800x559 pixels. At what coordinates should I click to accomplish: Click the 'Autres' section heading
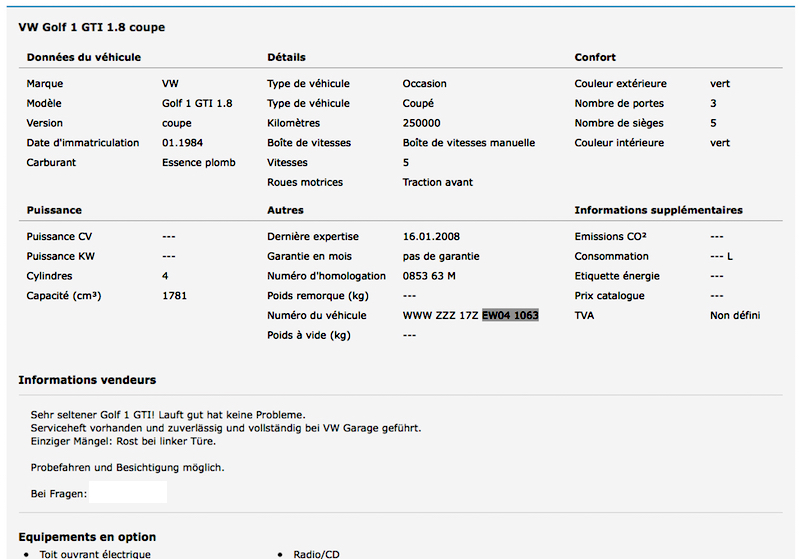285,210
